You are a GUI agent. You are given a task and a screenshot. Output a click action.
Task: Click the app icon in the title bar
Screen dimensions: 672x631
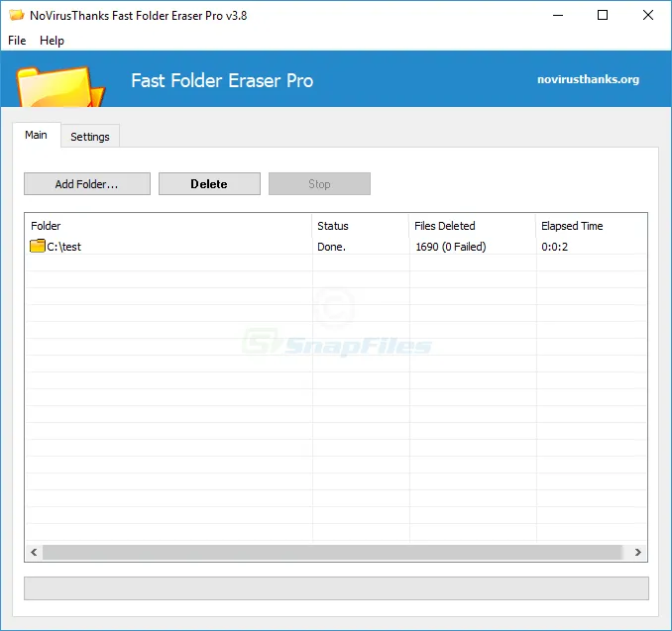tap(17, 16)
